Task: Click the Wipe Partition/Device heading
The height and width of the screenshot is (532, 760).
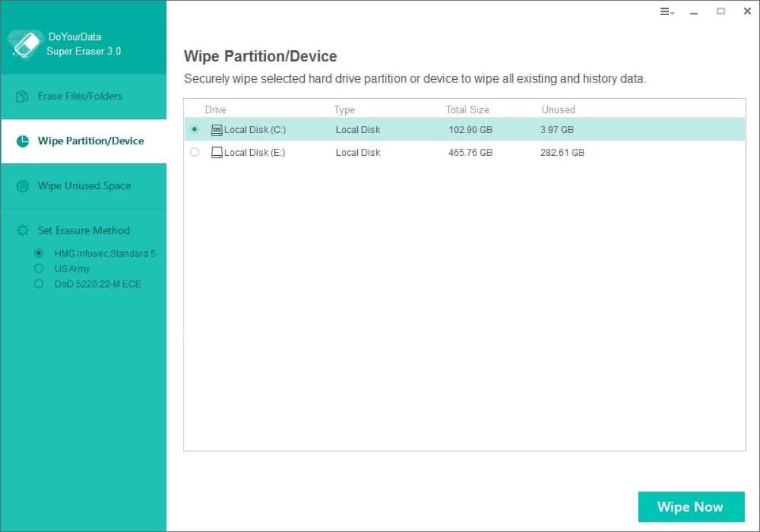Action: click(260, 56)
